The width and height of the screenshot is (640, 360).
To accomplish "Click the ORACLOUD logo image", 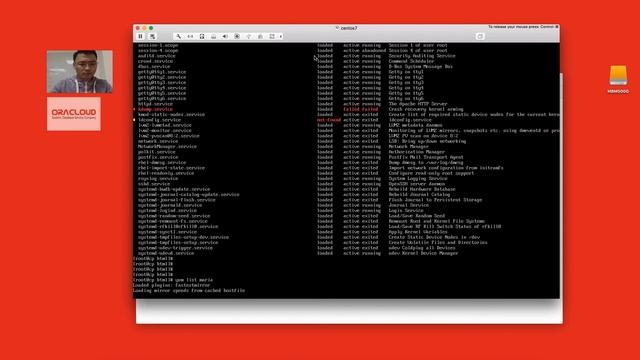I will pos(74,114).
